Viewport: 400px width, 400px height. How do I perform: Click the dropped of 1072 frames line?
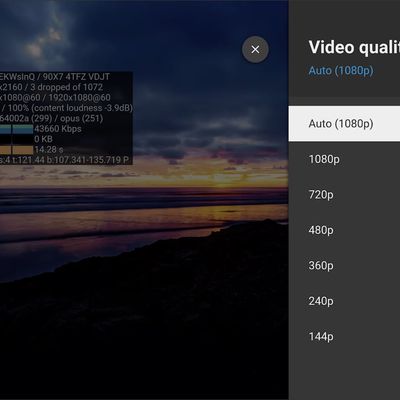[x=51, y=87]
